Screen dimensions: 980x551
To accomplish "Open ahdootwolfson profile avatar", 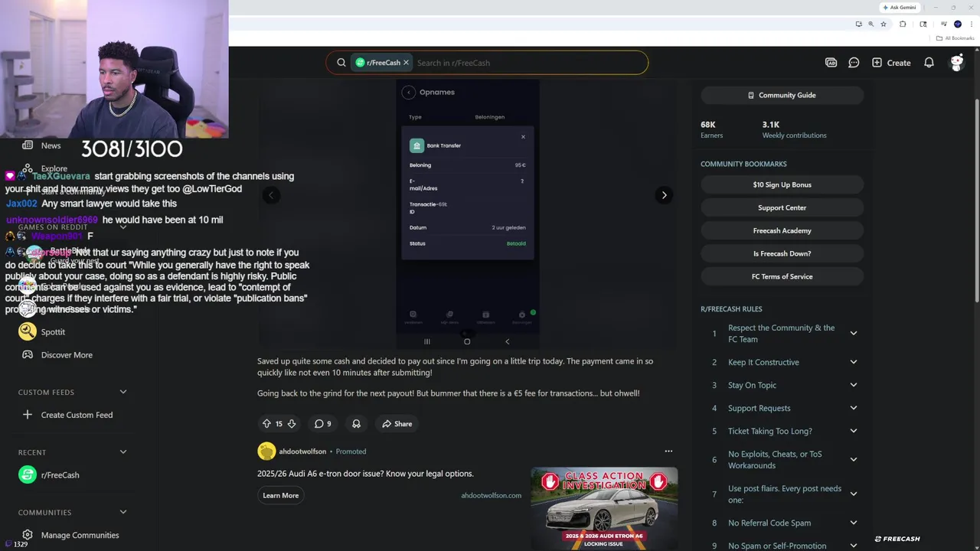I will click(x=266, y=451).
